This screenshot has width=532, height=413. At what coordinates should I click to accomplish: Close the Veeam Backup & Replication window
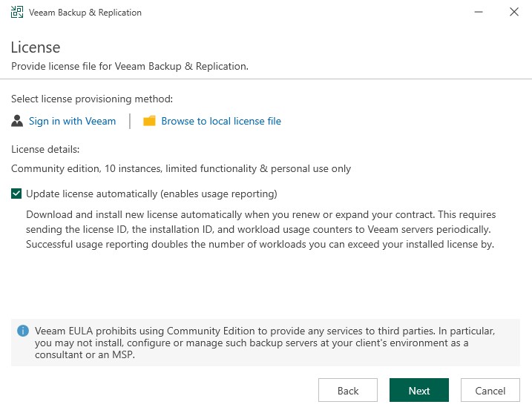click(513, 13)
